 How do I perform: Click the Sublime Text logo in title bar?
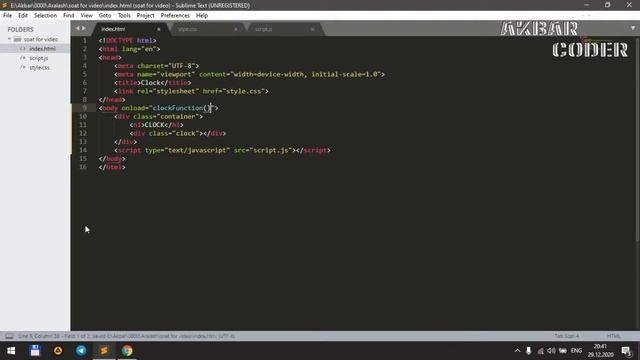click(4, 5)
